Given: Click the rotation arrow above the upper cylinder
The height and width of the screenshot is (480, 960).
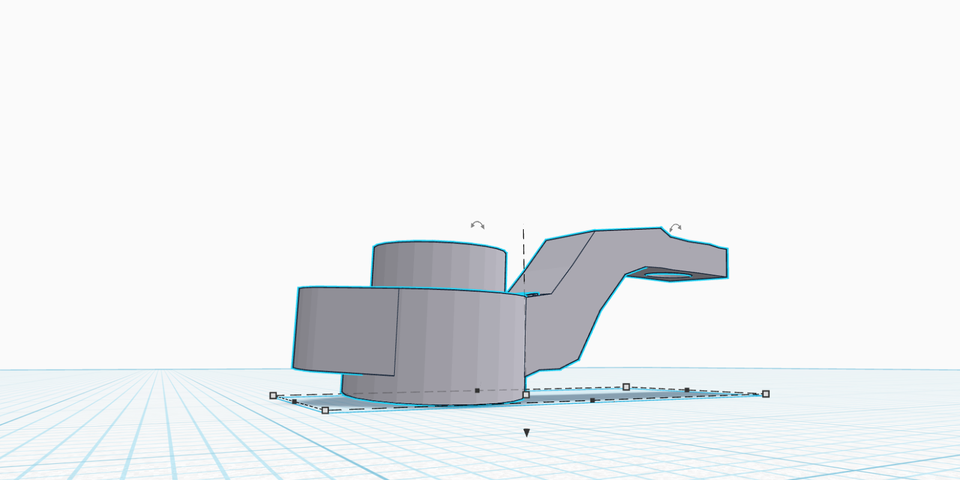Looking at the screenshot, I should 478,226.
